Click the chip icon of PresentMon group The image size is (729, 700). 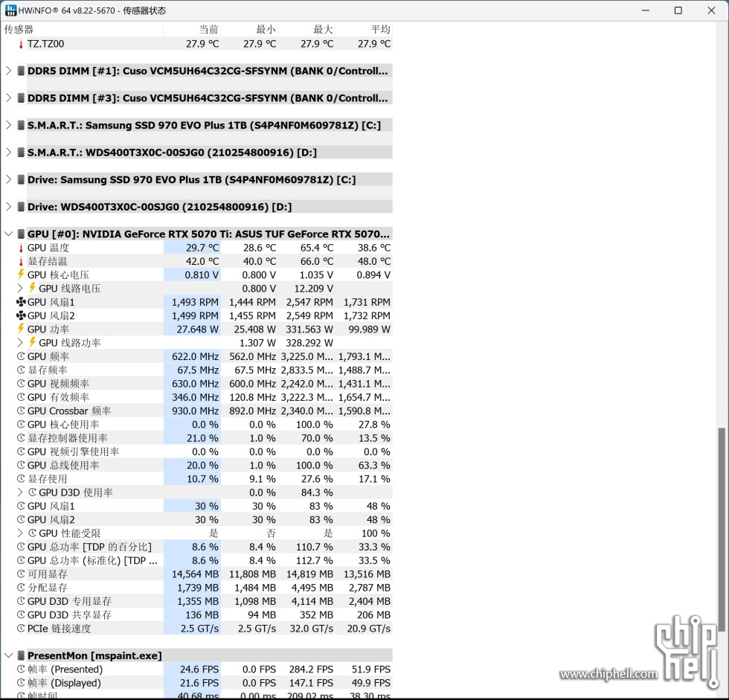pos(21,655)
